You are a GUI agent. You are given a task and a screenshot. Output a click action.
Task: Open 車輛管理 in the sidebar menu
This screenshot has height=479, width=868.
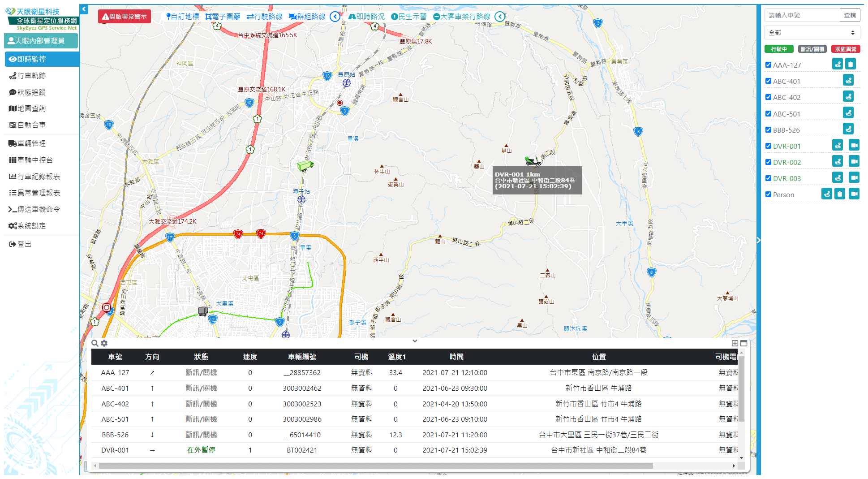click(31, 143)
